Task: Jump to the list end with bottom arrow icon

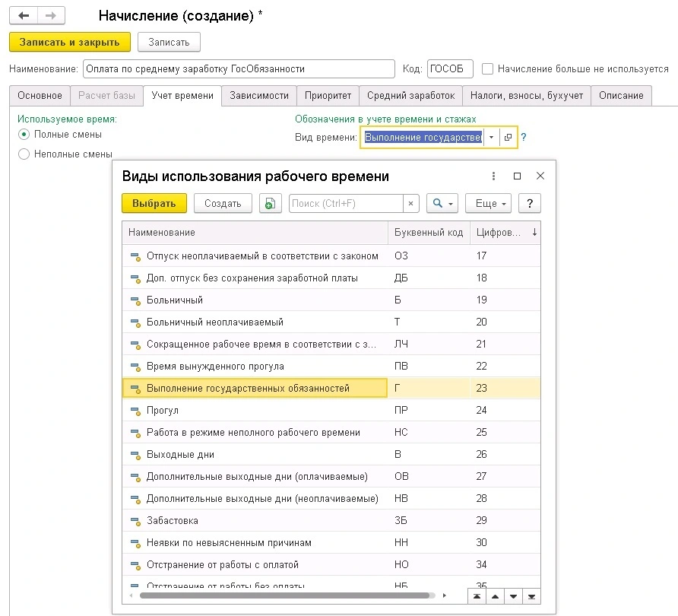Action: click(532, 595)
